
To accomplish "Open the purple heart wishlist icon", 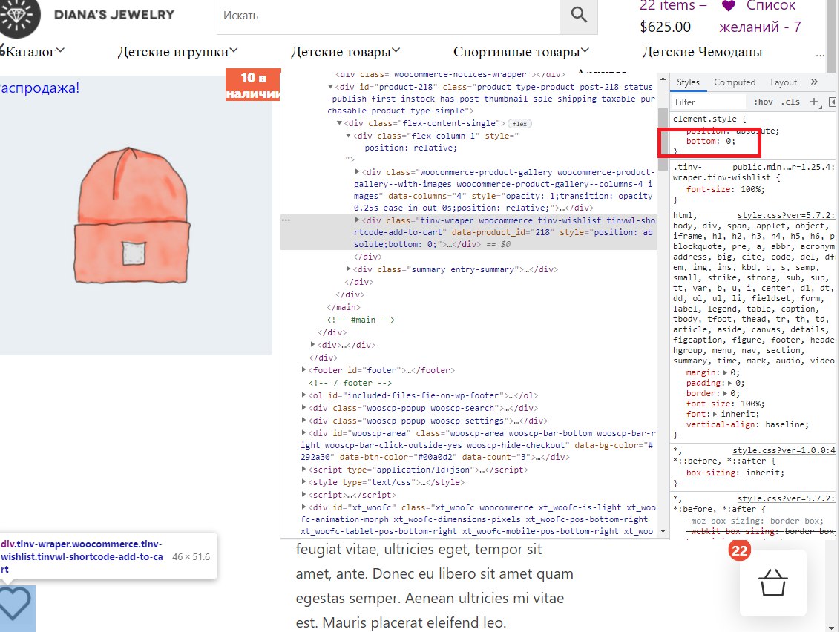I will tap(728, 6).
